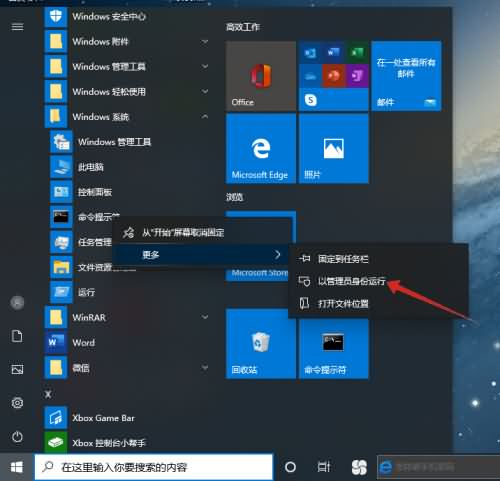
Task: Expand the Windows 附件 folder
Action: pos(205,41)
